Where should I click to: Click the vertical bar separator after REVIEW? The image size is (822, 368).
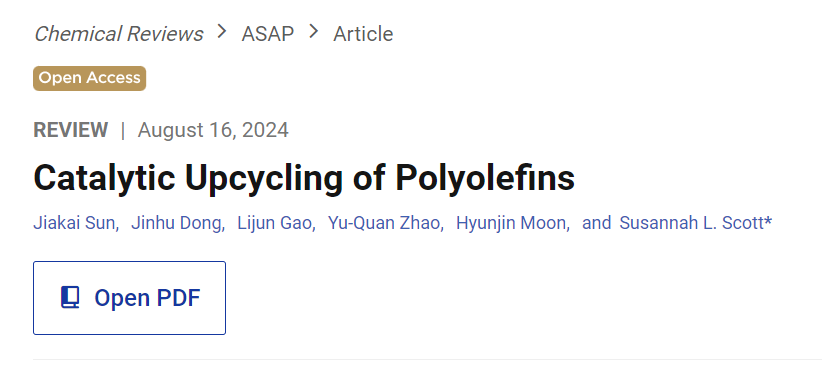coord(123,131)
